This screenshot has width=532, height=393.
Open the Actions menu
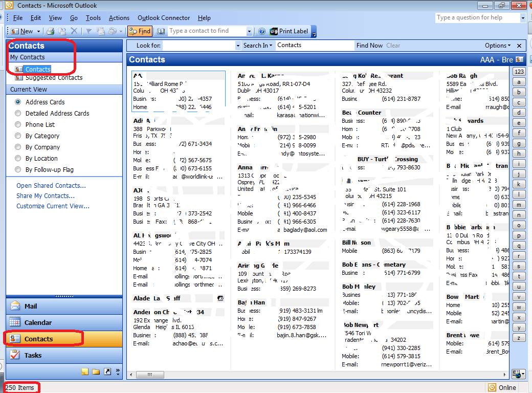point(119,18)
